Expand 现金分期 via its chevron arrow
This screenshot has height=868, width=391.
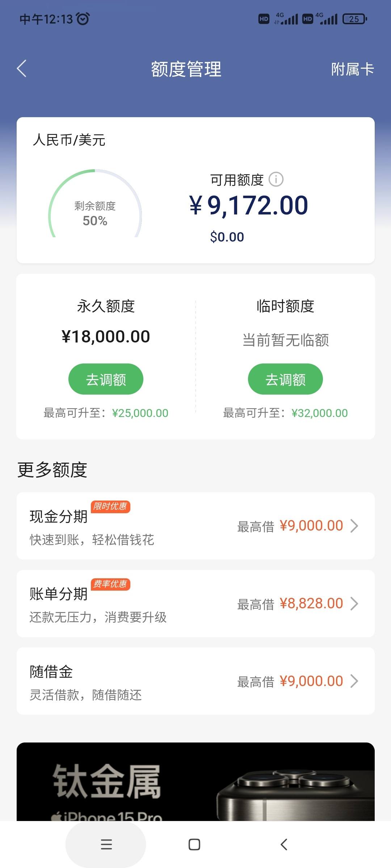[354, 526]
